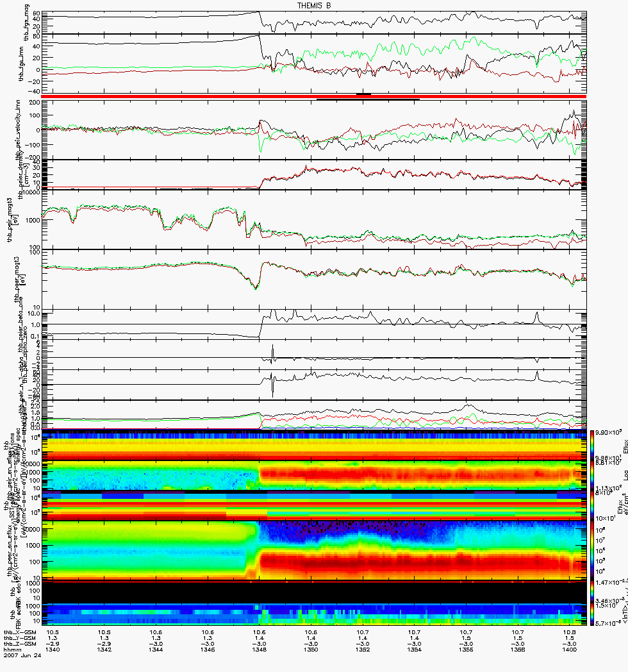Screen dimensions: 628x672
Task: Click the 1.47×10^-2 color bar label
Action: 611,582
